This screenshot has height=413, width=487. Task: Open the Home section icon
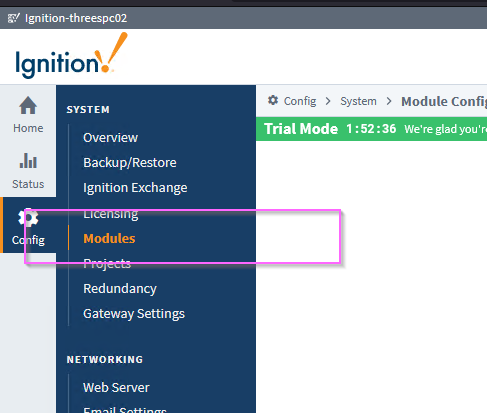click(28, 105)
